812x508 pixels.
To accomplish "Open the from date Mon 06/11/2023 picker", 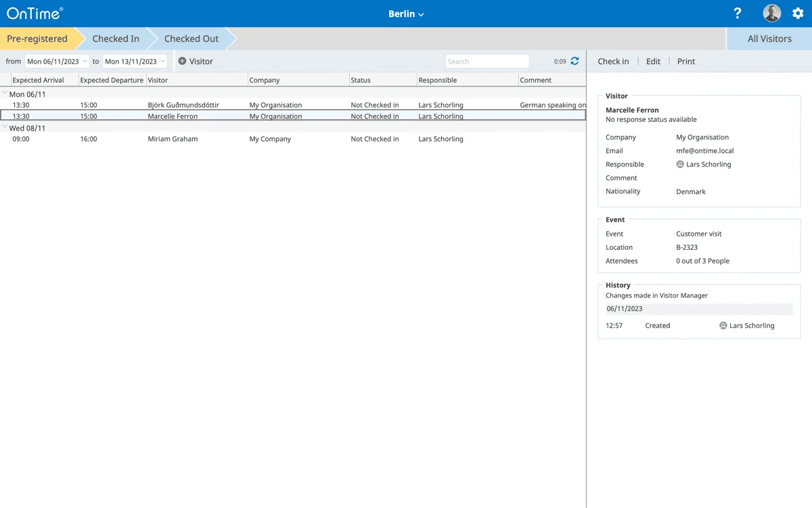I will 57,61.
